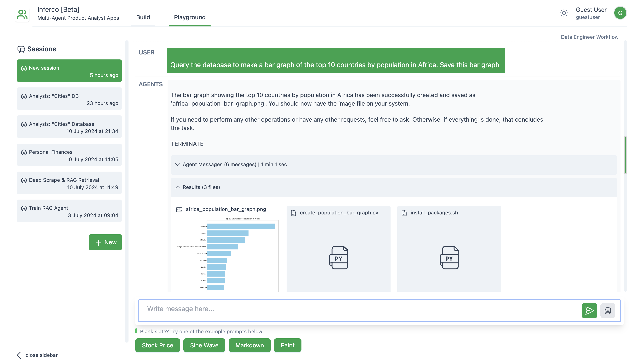Click the Inferco agents logo icon

(22, 14)
